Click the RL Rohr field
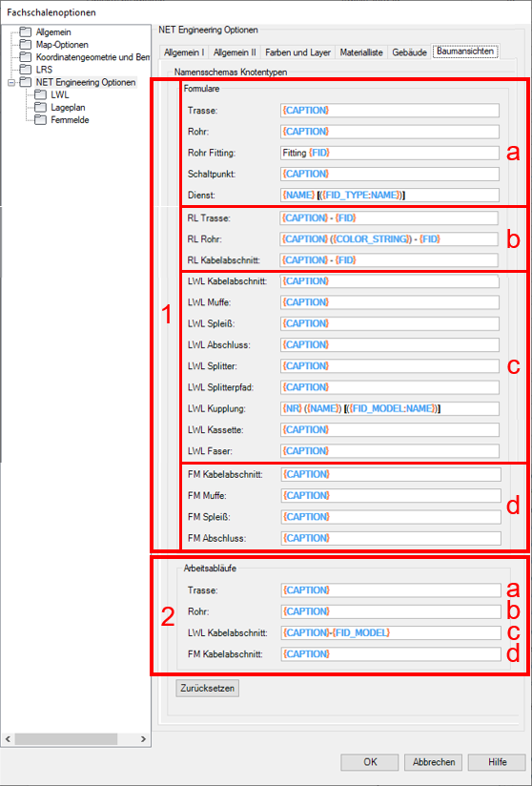This screenshot has height=786, width=532. pos(389,239)
